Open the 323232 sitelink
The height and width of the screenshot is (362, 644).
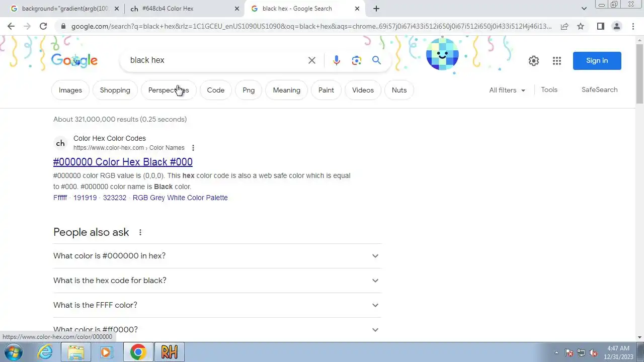115,198
